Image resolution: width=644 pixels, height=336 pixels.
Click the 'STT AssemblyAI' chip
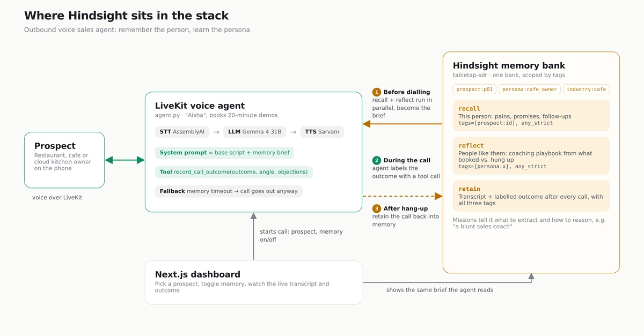click(x=182, y=132)
